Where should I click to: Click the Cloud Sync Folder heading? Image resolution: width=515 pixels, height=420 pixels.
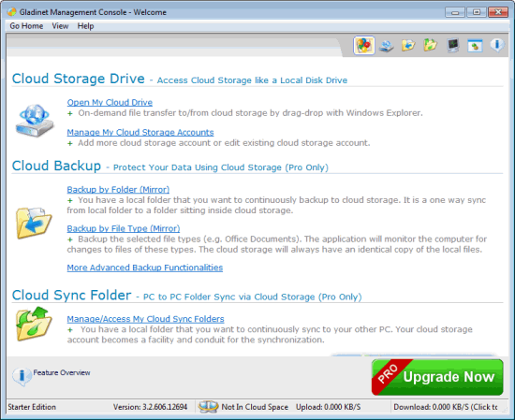[71, 295]
